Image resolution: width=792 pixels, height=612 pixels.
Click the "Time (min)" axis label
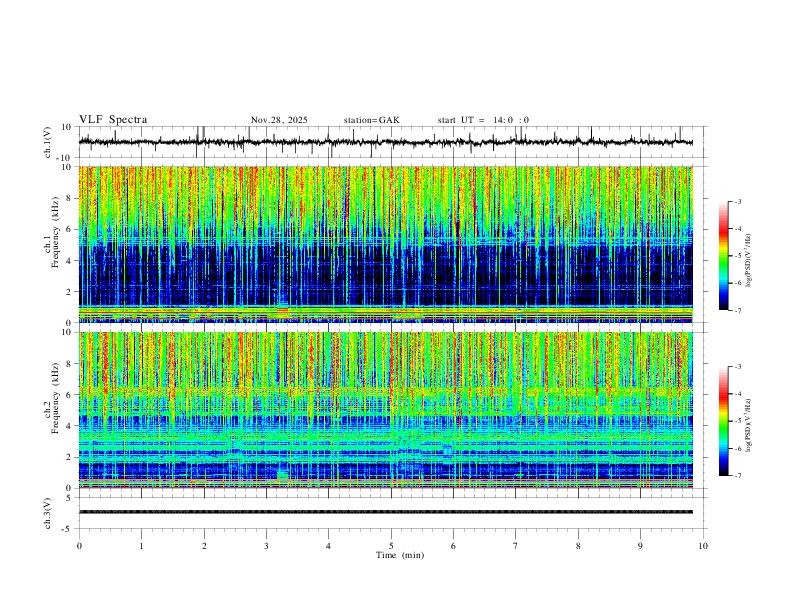tap(400, 555)
